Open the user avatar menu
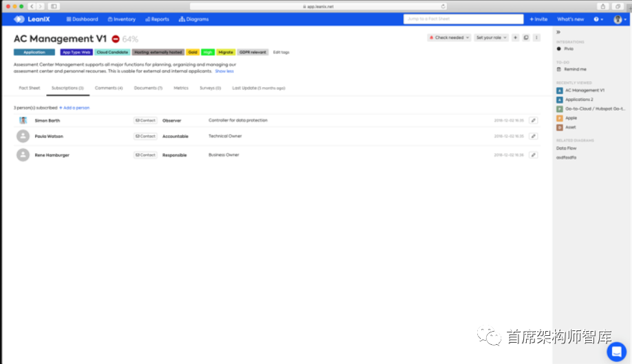This screenshot has width=632, height=364. pyautogui.click(x=620, y=19)
